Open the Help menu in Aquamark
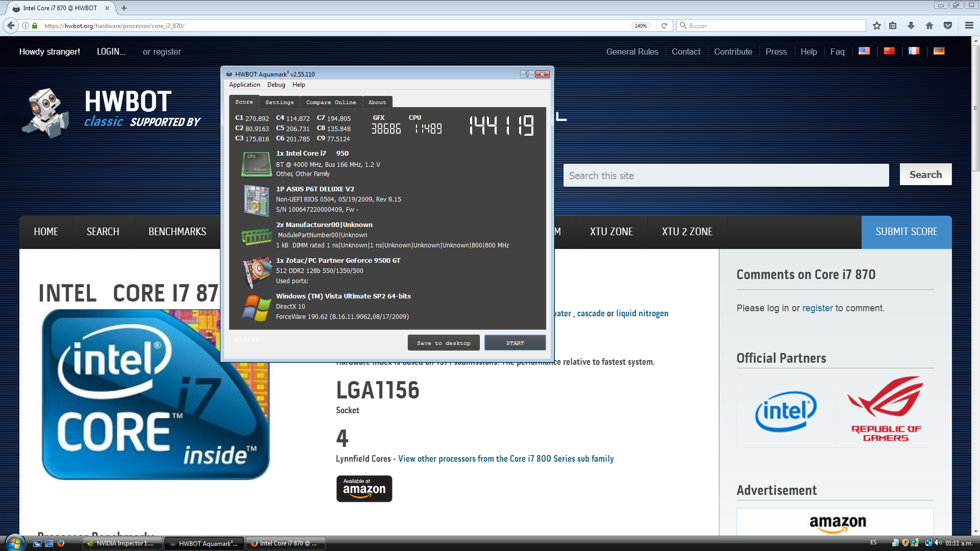 pyautogui.click(x=299, y=85)
